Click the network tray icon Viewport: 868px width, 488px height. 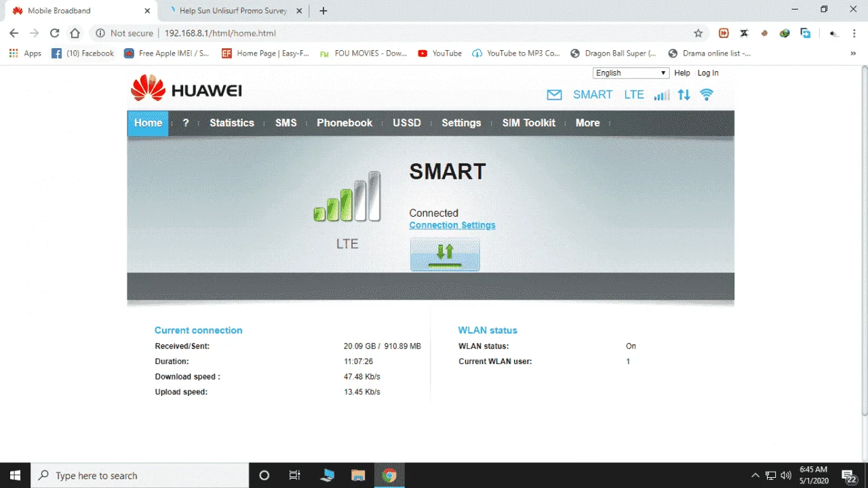coord(771,475)
